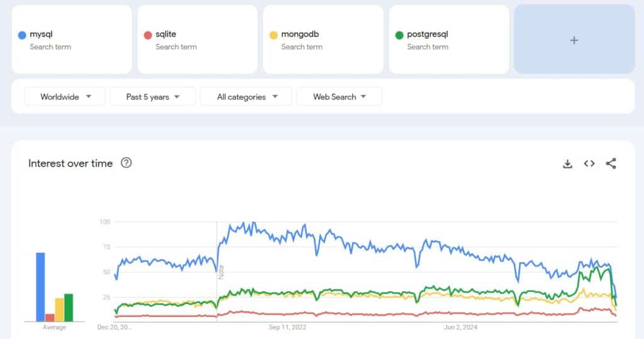Open the Worldwide region dropdown
Image resolution: width=644 pixels, height=339 pixels.
tap(65, 97)
